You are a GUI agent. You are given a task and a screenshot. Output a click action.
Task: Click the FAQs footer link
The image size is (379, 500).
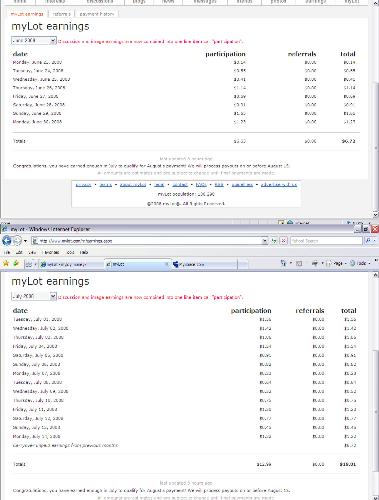[x=201, y=185]
